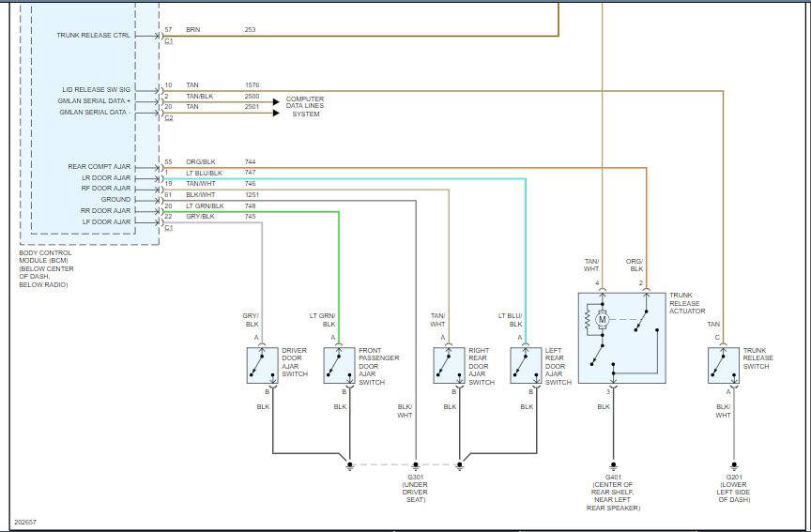This screenshot has width=811, height=532.
Task: Select the REAR COMPT AJAR label
Action: (99, 166)
